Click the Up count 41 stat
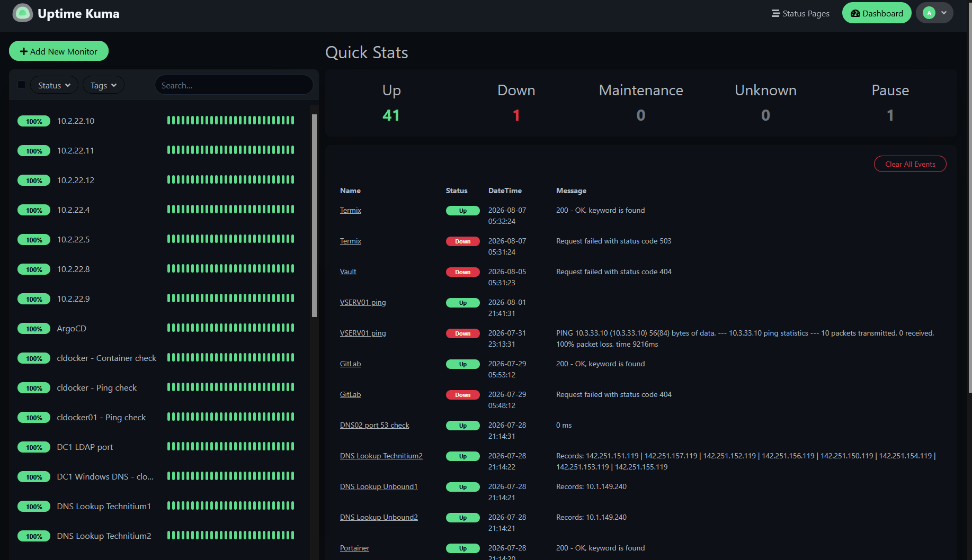 (x=391, y=115)
